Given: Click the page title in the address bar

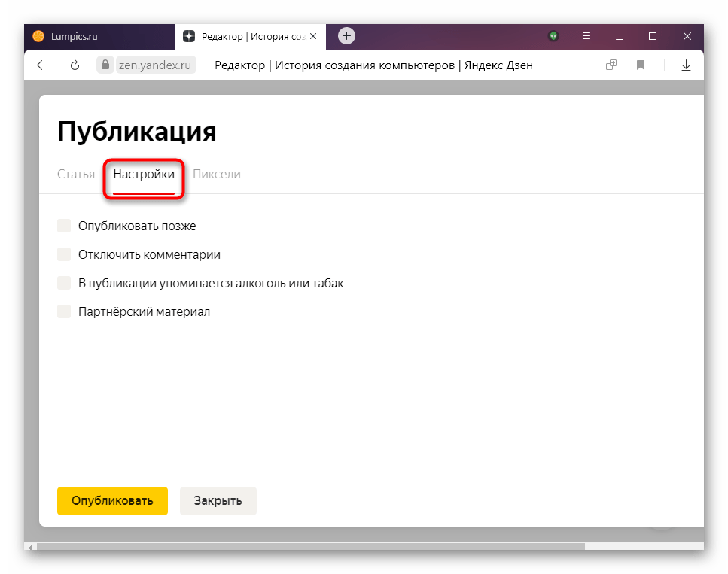Looking at the screenshot, I should (x=373, y=65).
